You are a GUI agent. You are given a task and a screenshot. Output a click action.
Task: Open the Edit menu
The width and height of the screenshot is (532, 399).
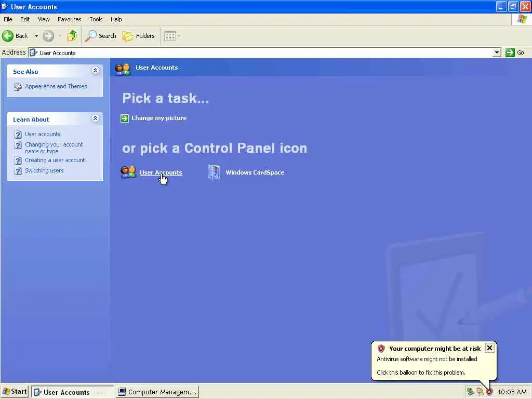25,19
